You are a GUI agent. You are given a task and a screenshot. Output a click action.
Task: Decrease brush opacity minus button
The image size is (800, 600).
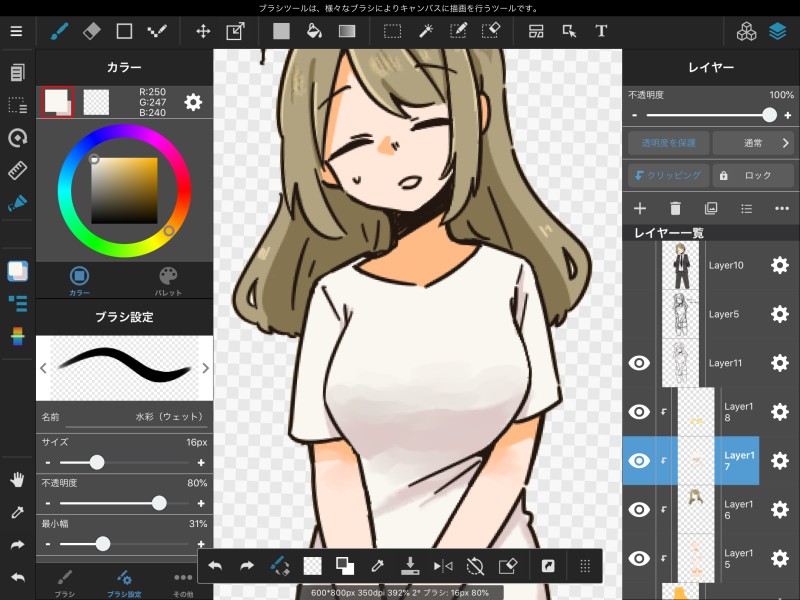pos(47,503)
